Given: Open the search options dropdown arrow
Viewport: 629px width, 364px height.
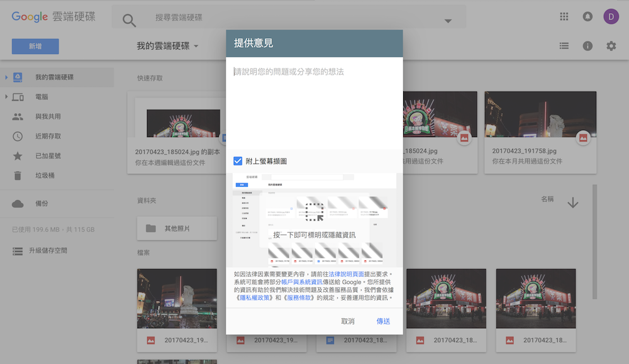Looking at the screenshot, I should coord(447,20).
